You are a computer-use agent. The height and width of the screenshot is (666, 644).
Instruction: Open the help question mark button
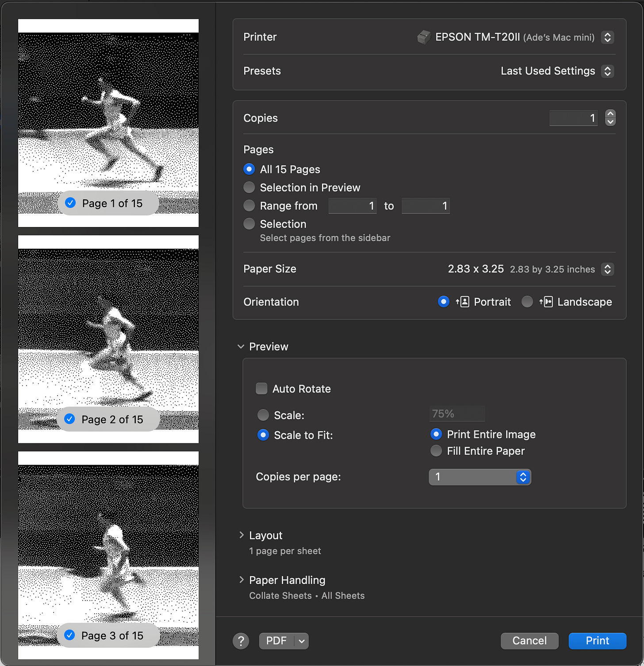241,641
